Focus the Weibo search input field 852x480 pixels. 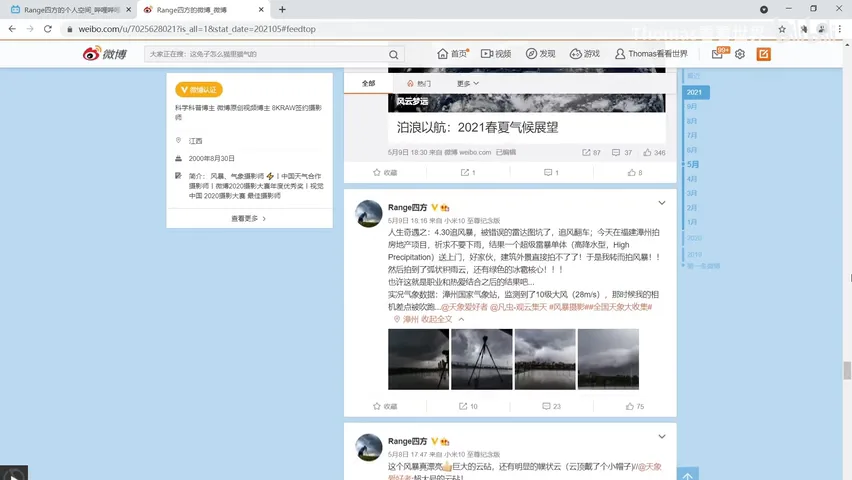[x=266, y=54]
